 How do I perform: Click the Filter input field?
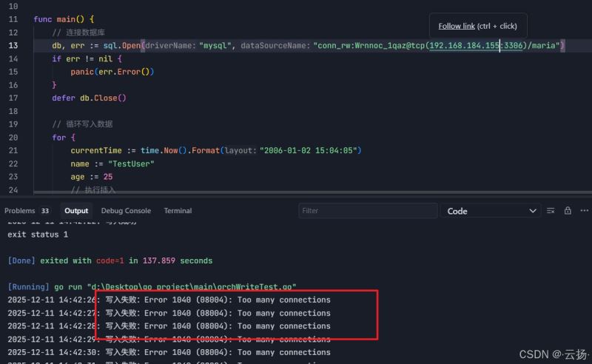pos(366,211)
